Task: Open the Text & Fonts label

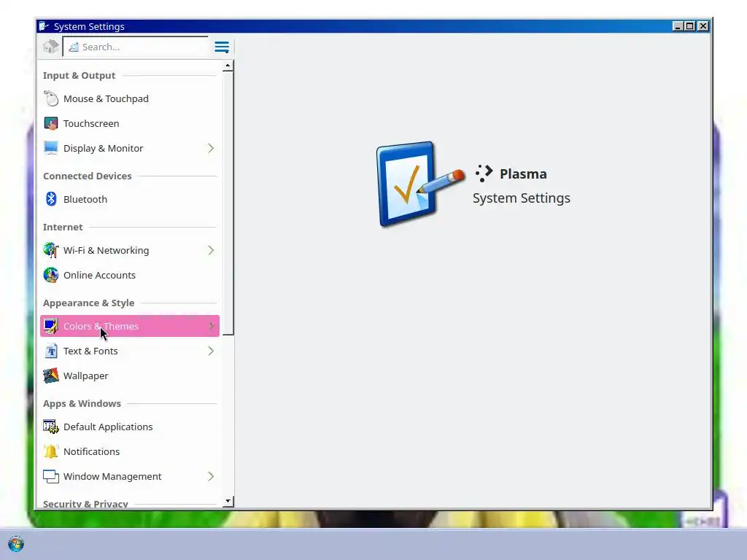Action: point(90,351)
